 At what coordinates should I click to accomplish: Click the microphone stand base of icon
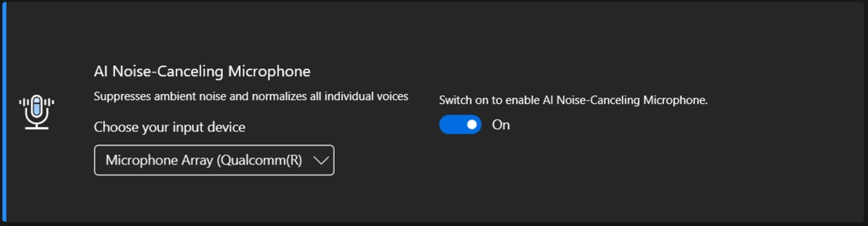(x=37, y=128)
